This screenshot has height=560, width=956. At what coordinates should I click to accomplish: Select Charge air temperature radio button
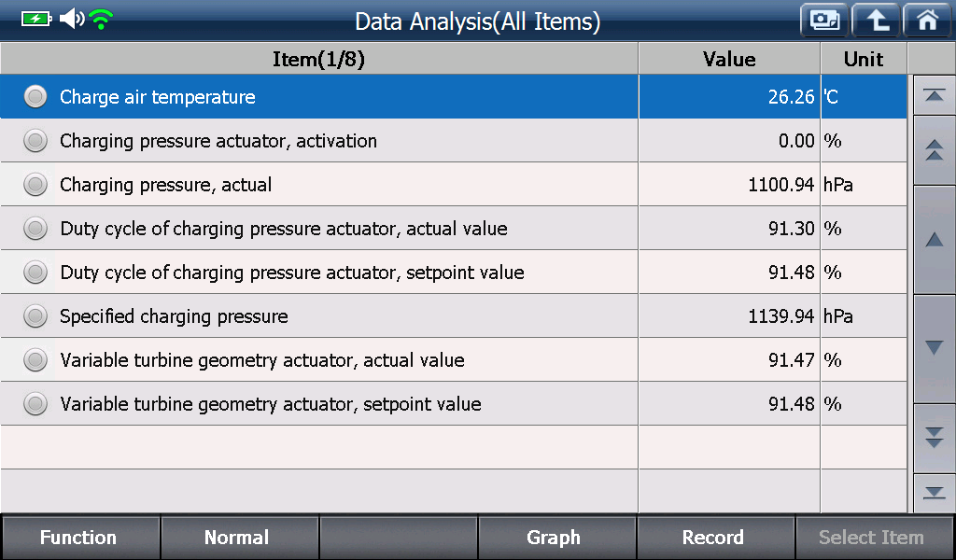point(35,97)
